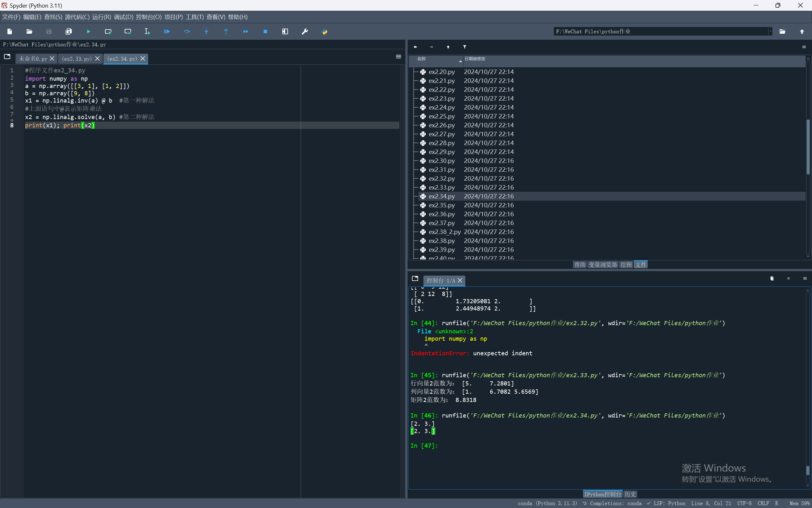Open preferences wrench icon
812x508 pixels.
305,31
